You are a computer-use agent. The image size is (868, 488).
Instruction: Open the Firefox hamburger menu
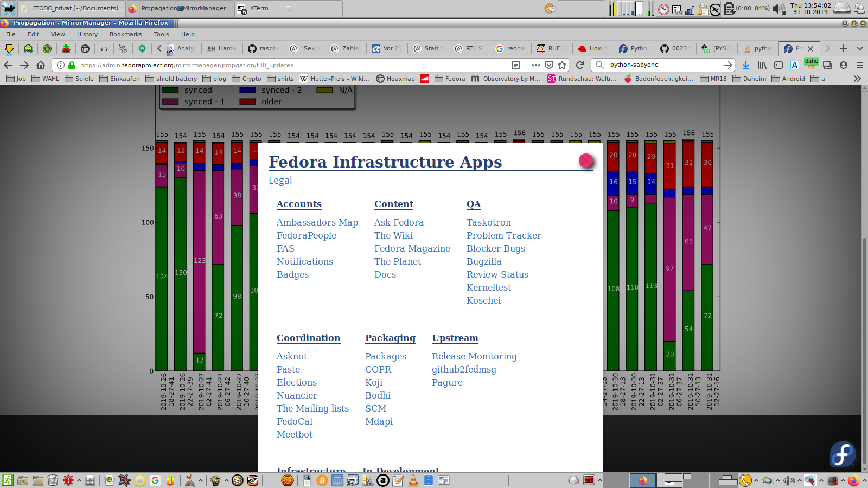860,65
